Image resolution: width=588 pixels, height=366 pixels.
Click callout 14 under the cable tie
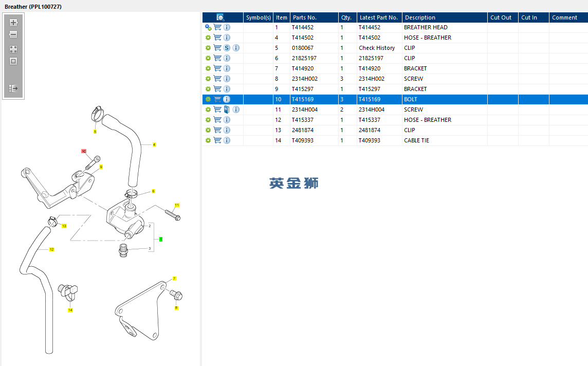click(x=70, y=310)
